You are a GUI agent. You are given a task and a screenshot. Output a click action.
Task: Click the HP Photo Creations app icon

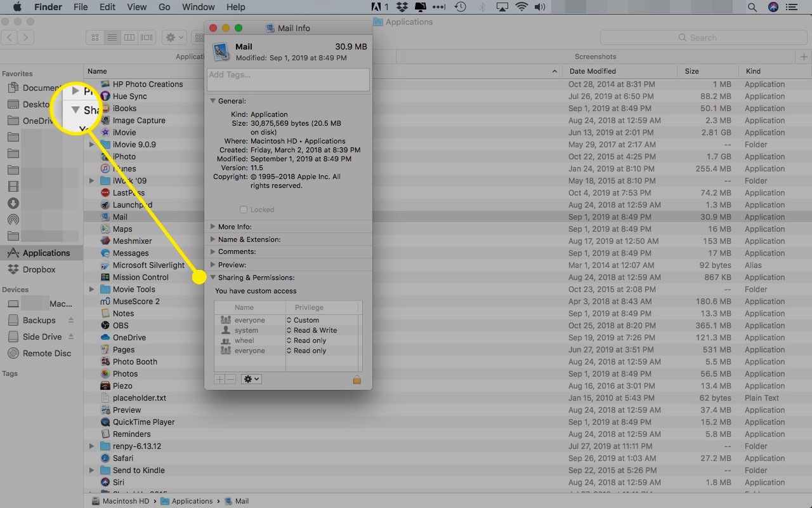[x=106, y=84]
